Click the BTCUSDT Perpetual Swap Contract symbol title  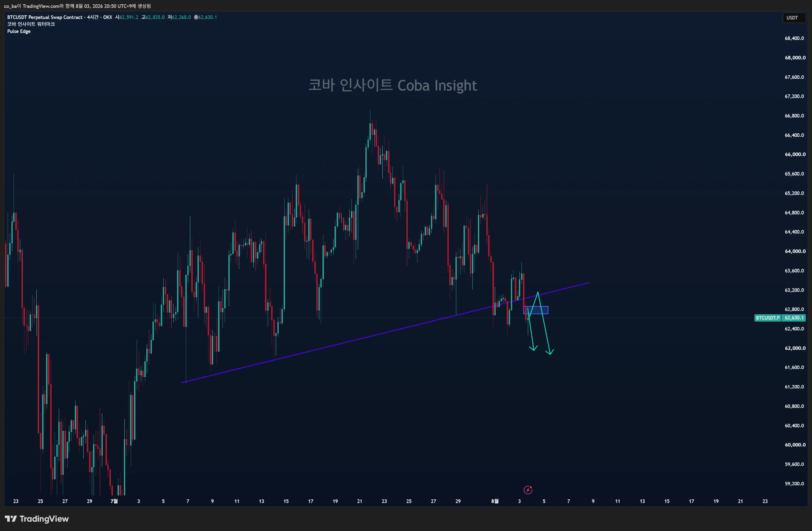45,17
